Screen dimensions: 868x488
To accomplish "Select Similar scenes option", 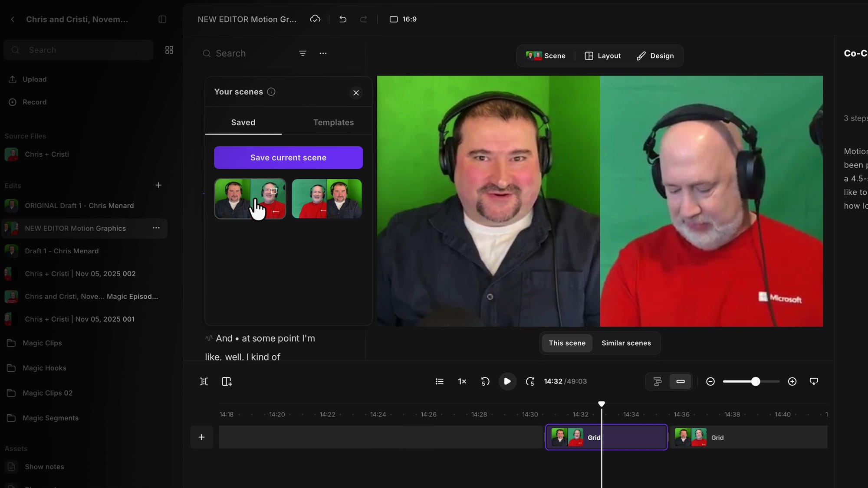I will (626, 343).
